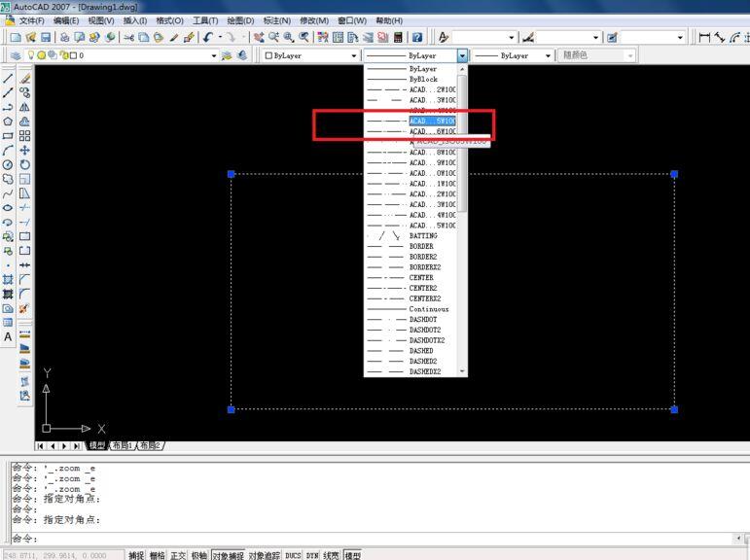The image size is (750, 560).
Task: Select the Circle draw tool
Action: click(8, 164)
